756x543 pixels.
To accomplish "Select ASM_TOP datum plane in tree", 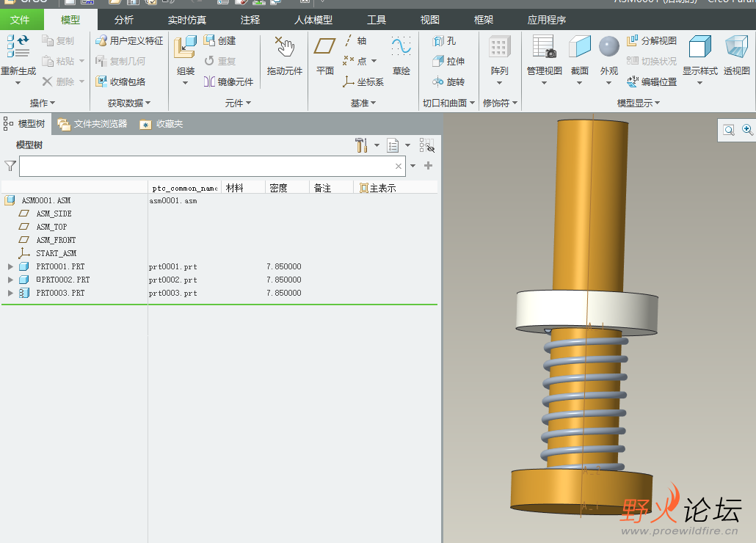I will 51,227.
